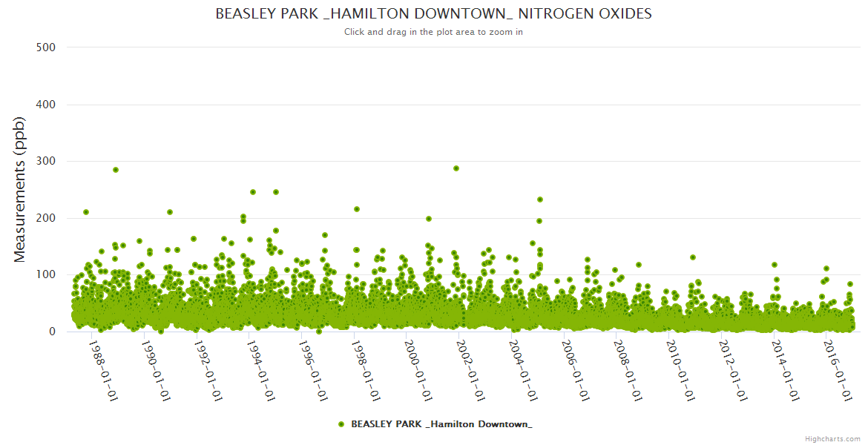Image resolution: width=868 pixels, height=445 pixels.
Task: Click the highest data point before 2002
Action: (456, 168)
